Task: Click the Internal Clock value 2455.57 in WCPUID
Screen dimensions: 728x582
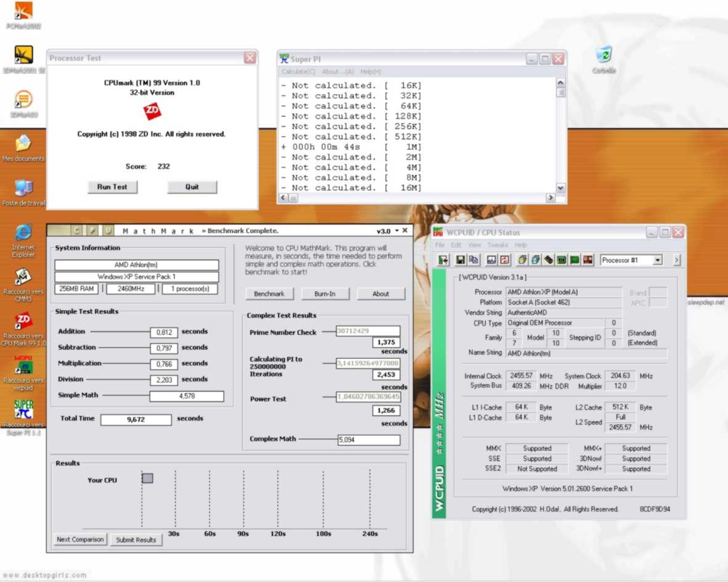Action: coord(521,375)
